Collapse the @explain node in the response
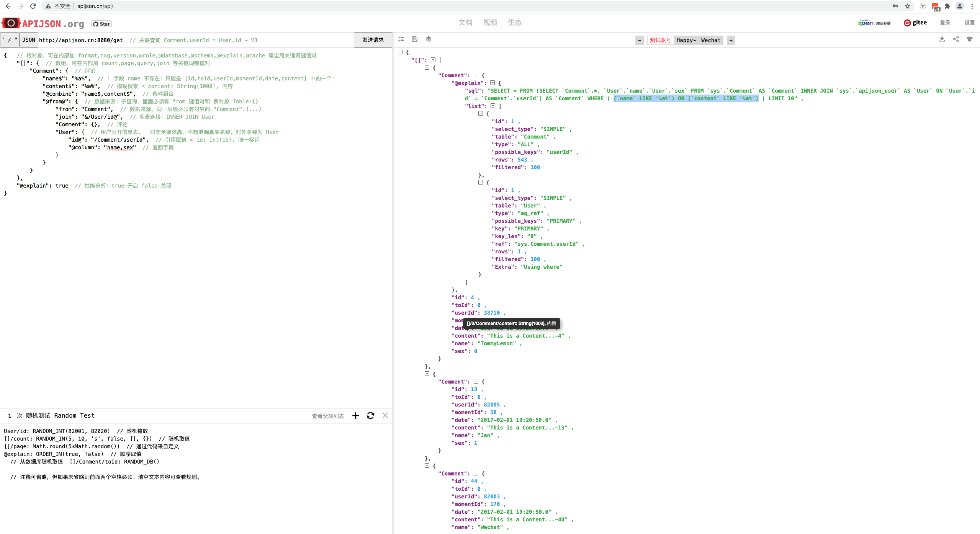 (x=492, y=83)
